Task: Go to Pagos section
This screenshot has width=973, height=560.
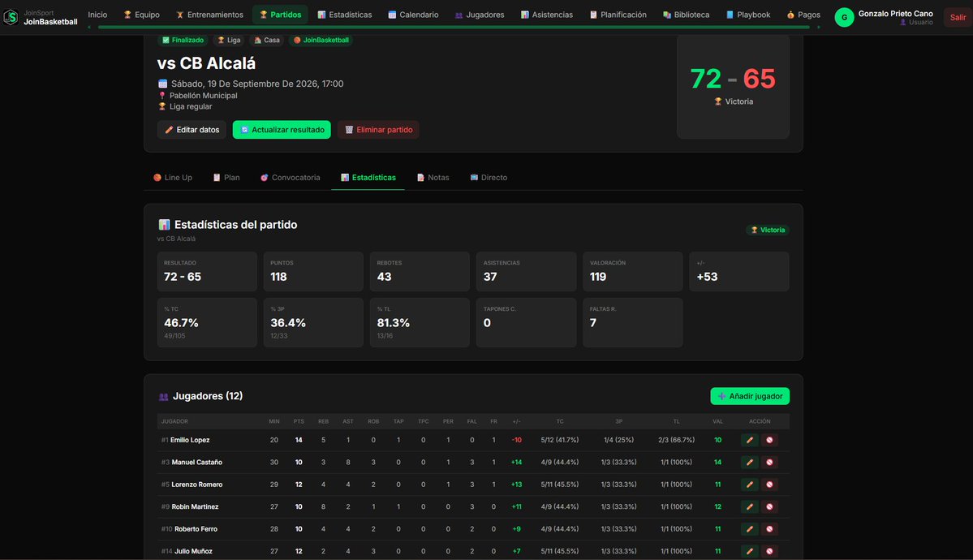Action: pos(803,15)
